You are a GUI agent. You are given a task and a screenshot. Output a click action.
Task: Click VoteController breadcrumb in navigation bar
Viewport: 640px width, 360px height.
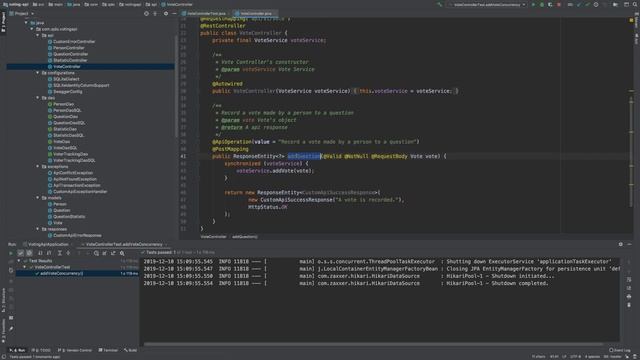tap(177, 4)
